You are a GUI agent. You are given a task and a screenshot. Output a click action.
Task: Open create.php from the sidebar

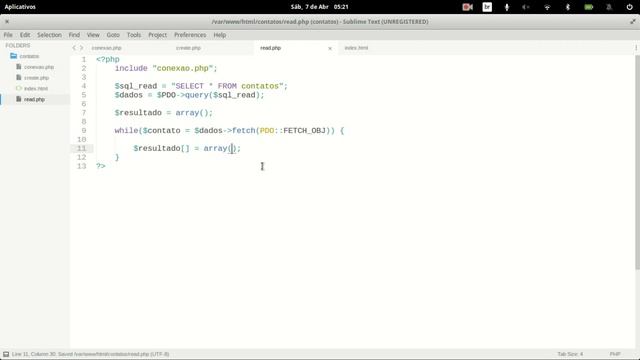tap(36, 78)
